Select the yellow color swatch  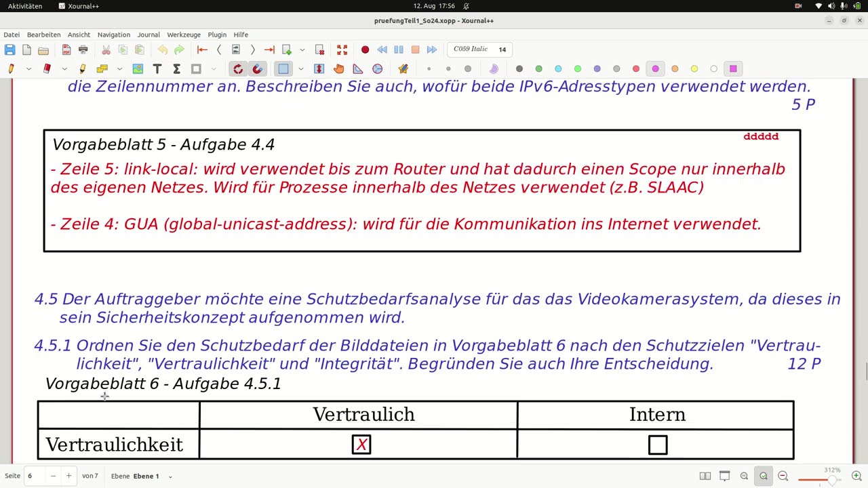point(694,68)
